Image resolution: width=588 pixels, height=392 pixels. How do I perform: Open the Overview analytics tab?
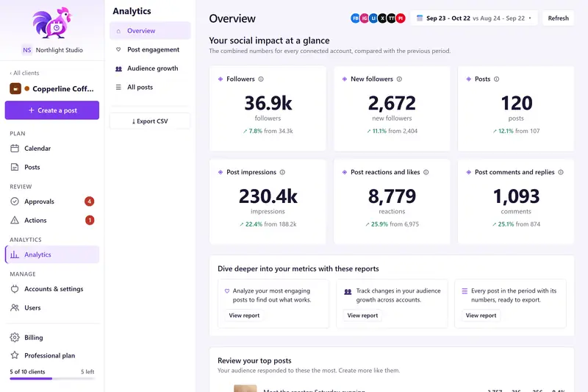point(150,31)
